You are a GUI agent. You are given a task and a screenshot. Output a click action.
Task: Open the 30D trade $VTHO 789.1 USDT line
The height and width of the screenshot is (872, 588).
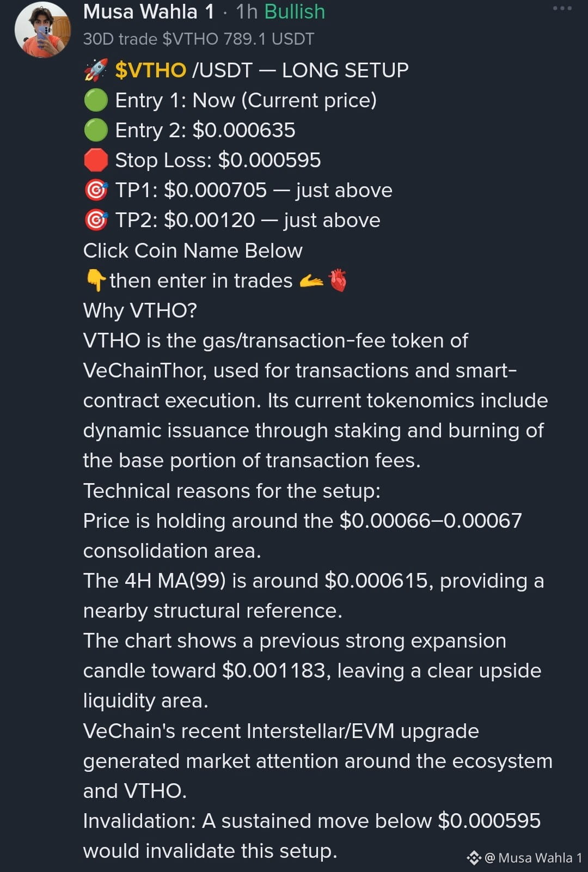(x=199, y=39)
